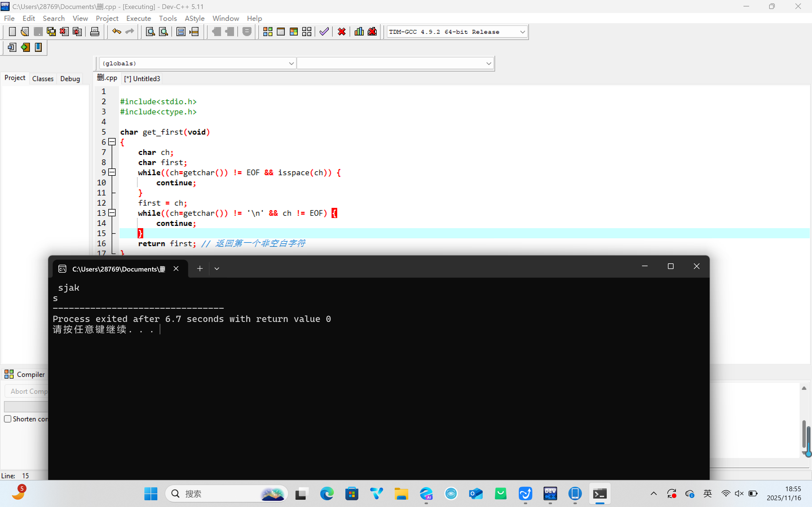
Task: Click the Print toolbar icon
Action: (x=95, y=32)
